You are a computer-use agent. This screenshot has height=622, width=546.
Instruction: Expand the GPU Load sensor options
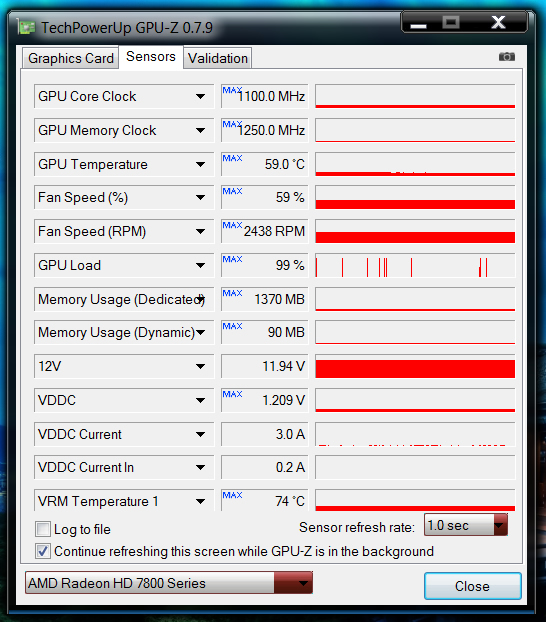coord(200,265)
